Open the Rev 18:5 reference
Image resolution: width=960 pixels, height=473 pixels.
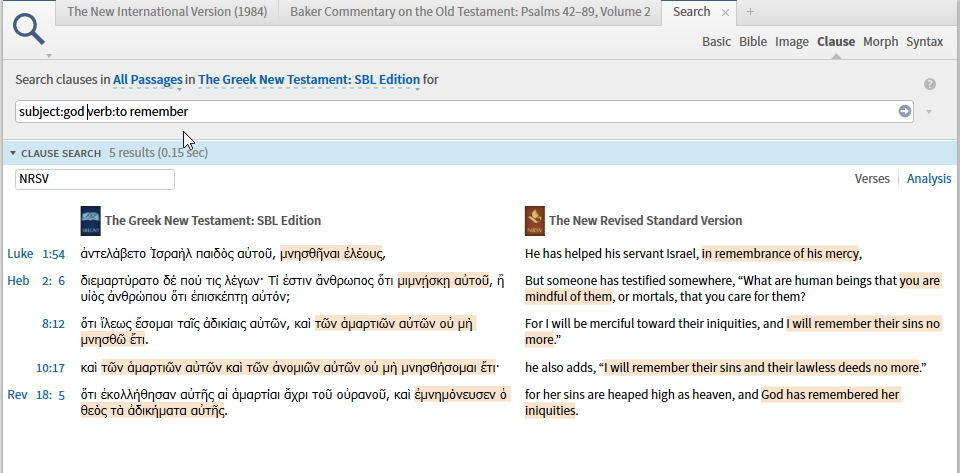(36, 395)
